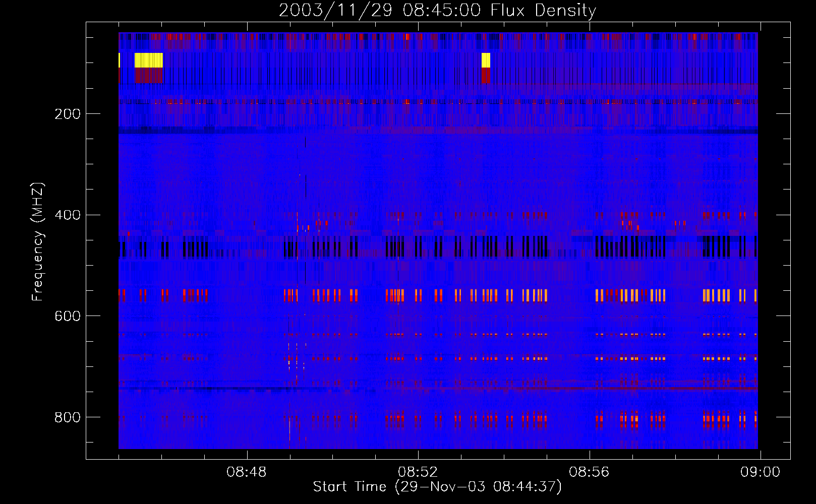
Task: Click the 'Frequency (MHZ)' axis label
Action: [x=38, y=241]
